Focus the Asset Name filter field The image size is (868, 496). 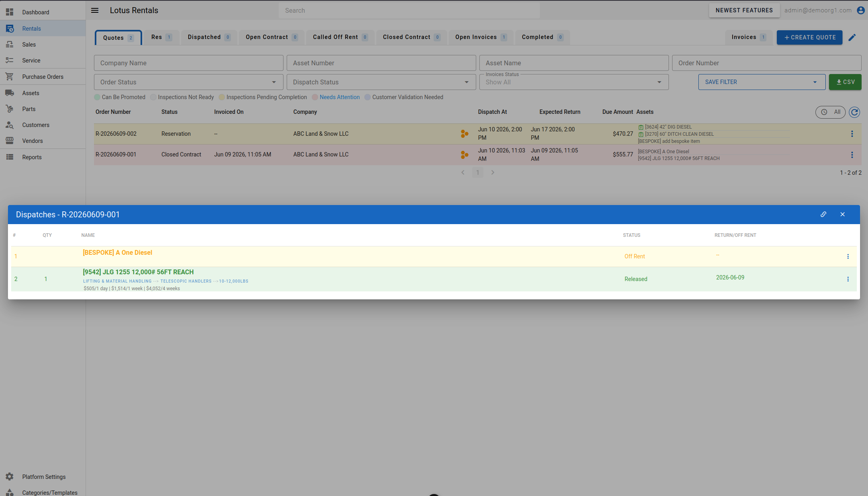[574, 63]
